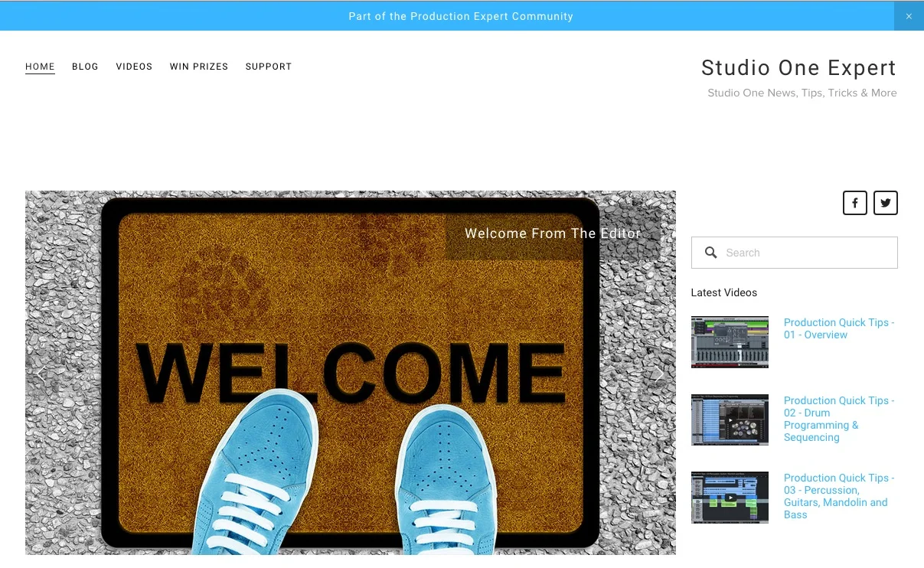Open Production Quick Tips 01 Overview link
This screenshot has height=568, width=924.
coord(839,328)
